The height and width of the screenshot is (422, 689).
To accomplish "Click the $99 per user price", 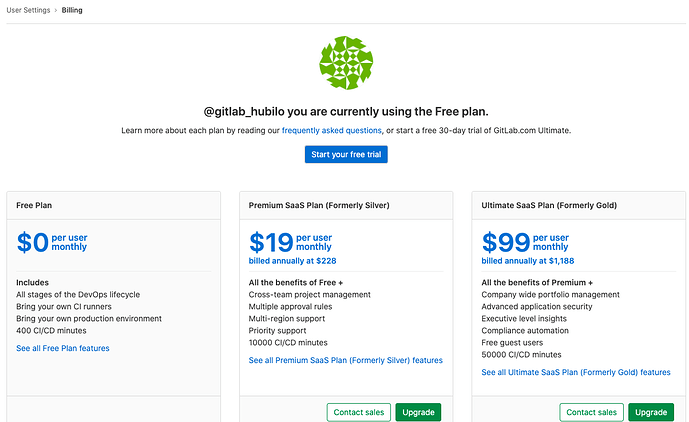I will pos(525,242).
